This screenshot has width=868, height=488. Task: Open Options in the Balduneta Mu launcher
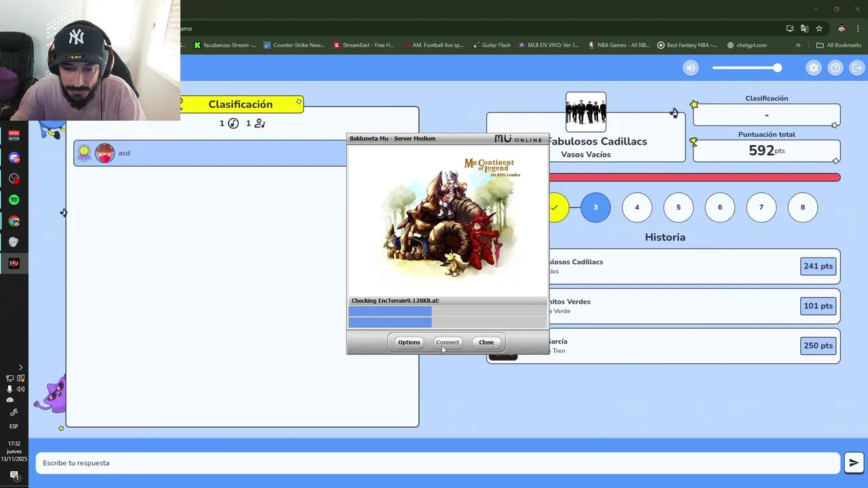tap(409, 342)
